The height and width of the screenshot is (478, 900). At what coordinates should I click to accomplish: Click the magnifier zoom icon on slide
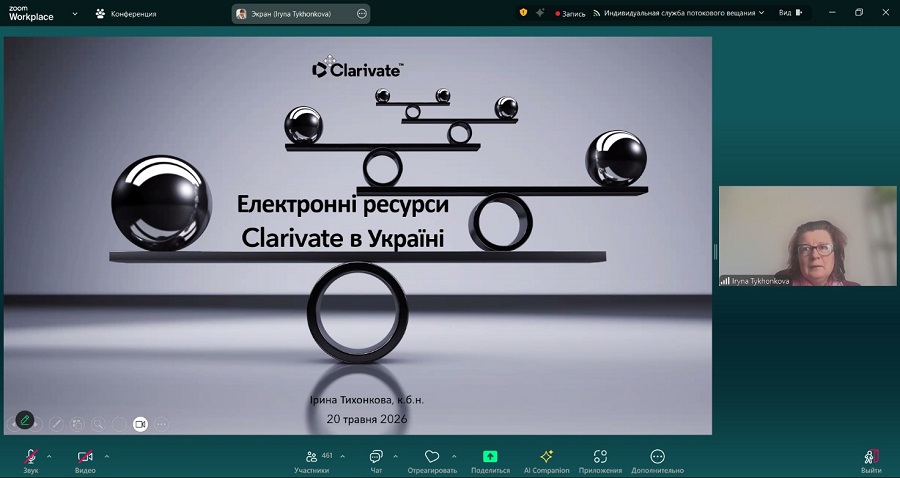coord(98,424)
